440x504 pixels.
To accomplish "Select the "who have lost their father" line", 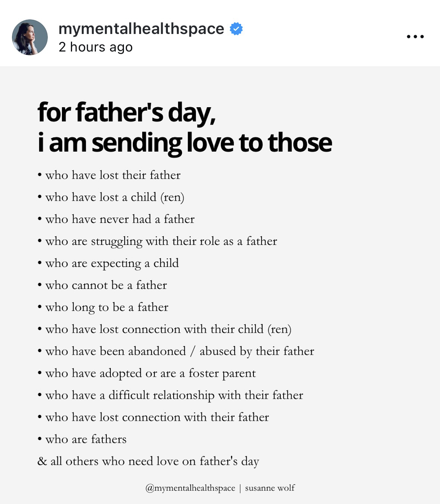I will pyautogui.click(x=113, y=175).
